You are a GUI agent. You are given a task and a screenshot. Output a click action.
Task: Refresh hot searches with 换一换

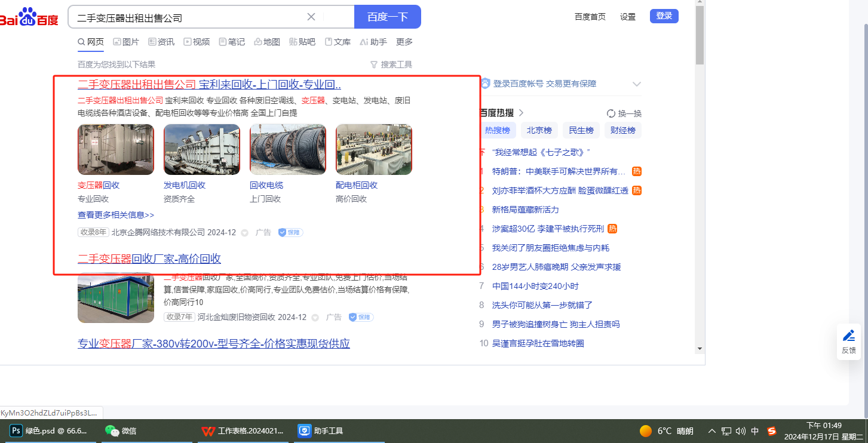click(624, 113)
